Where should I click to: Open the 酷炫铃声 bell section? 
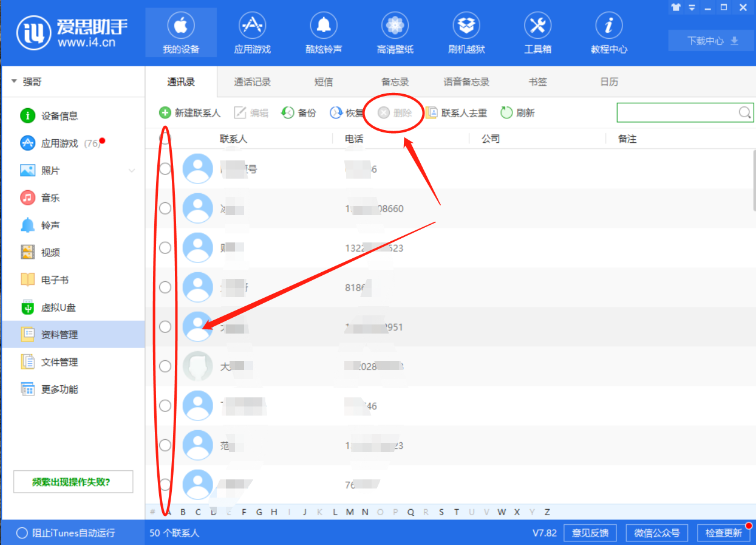click(324, 33)
